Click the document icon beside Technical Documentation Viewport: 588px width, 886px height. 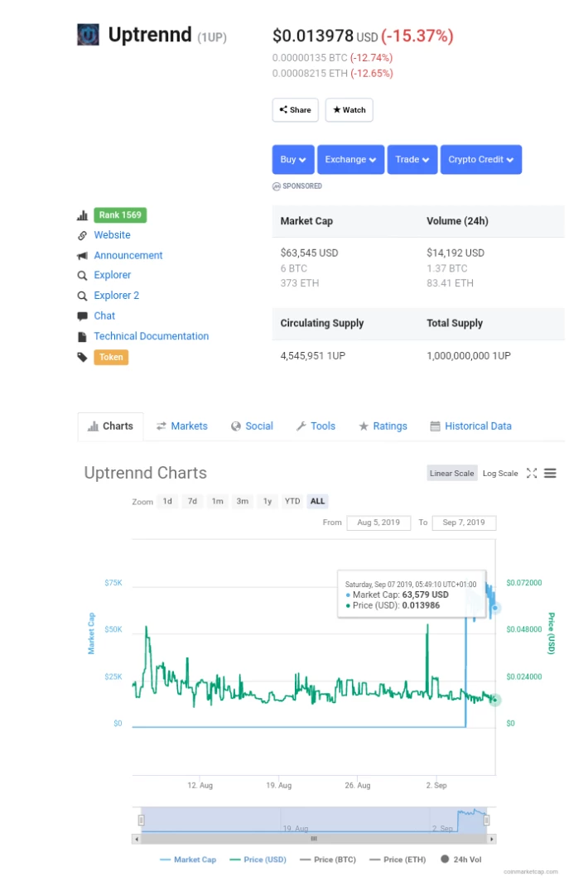[83, 337]
